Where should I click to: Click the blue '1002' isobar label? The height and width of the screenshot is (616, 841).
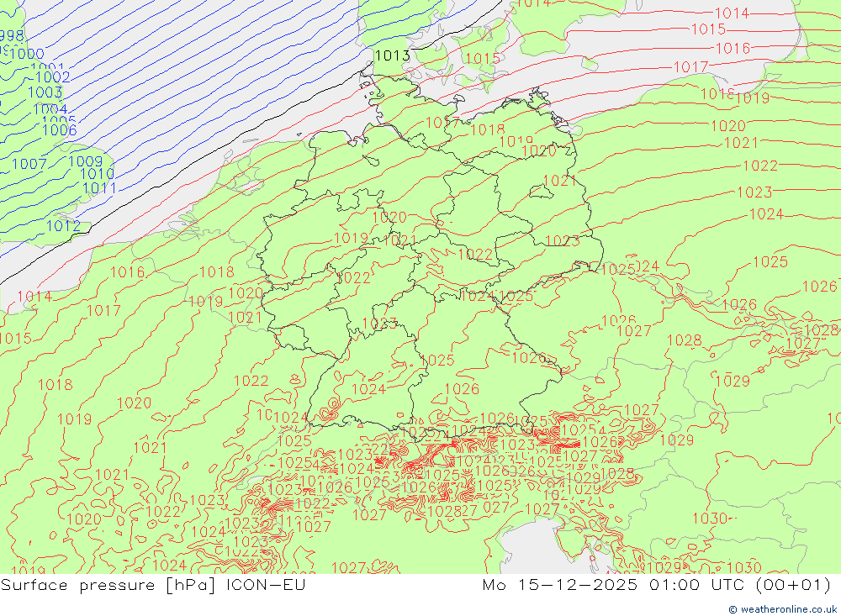[52, 76]
